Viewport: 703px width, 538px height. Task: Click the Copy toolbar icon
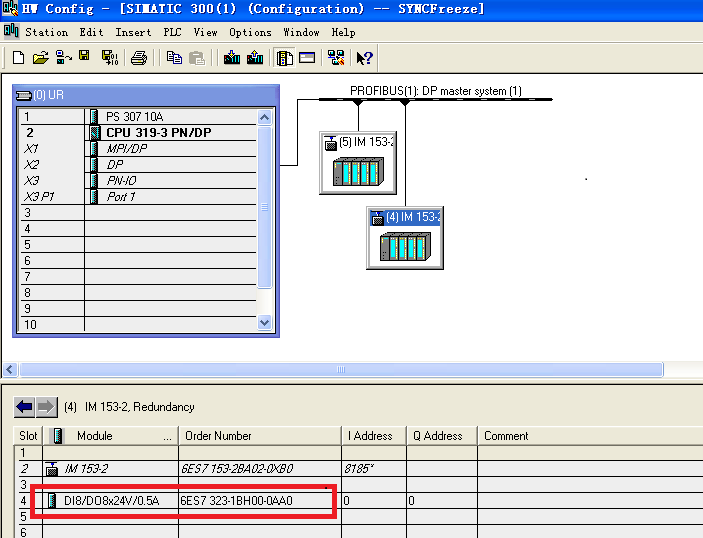(174, 58)
